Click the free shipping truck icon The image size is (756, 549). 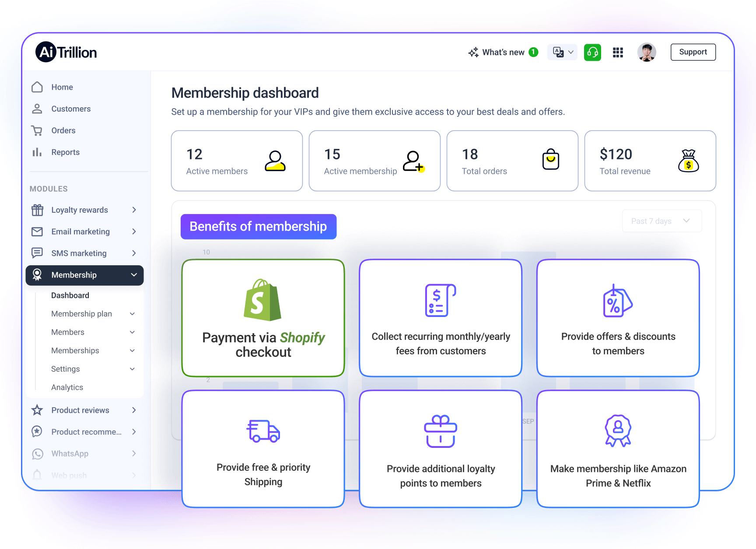pyautogui.click(x=263, y=431)
